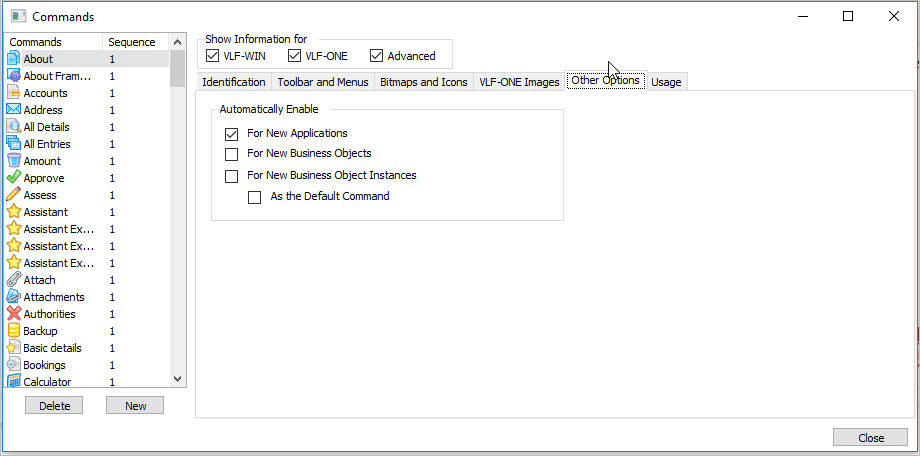Select the Calculator command icon
The height and width of the screenshot is (456, 920).
[x=14, y=382]
